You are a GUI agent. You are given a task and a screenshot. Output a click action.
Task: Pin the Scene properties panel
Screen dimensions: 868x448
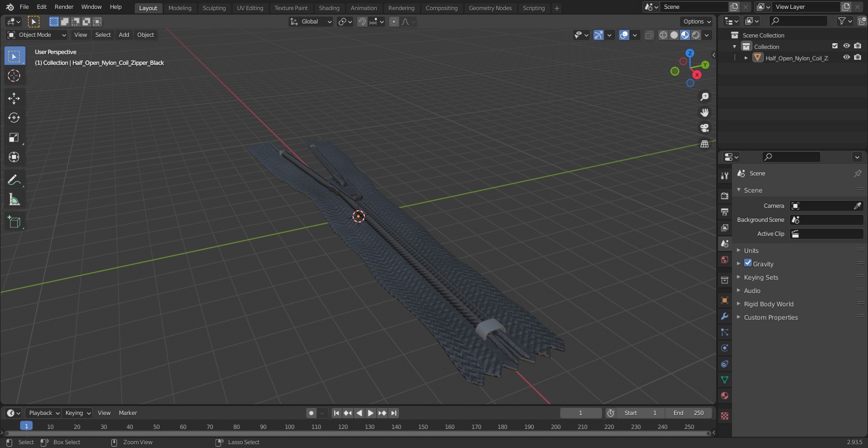pyautogui.click(x=857, y=173)
